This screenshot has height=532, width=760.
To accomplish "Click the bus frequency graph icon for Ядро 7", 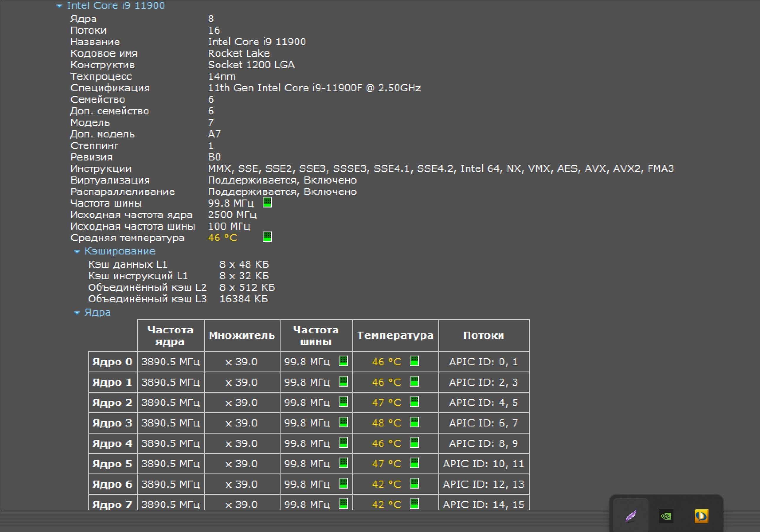I will point(343,504).
